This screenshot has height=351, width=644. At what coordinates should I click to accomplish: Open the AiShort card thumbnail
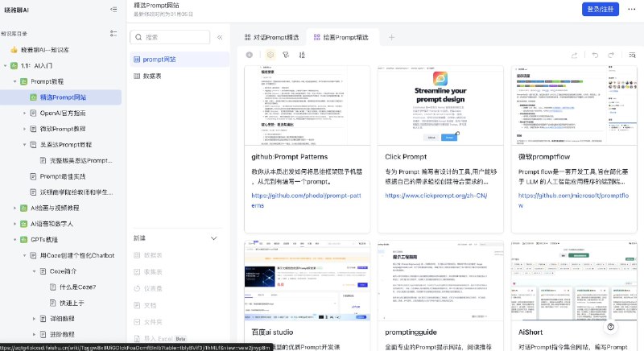click(574, 281)
